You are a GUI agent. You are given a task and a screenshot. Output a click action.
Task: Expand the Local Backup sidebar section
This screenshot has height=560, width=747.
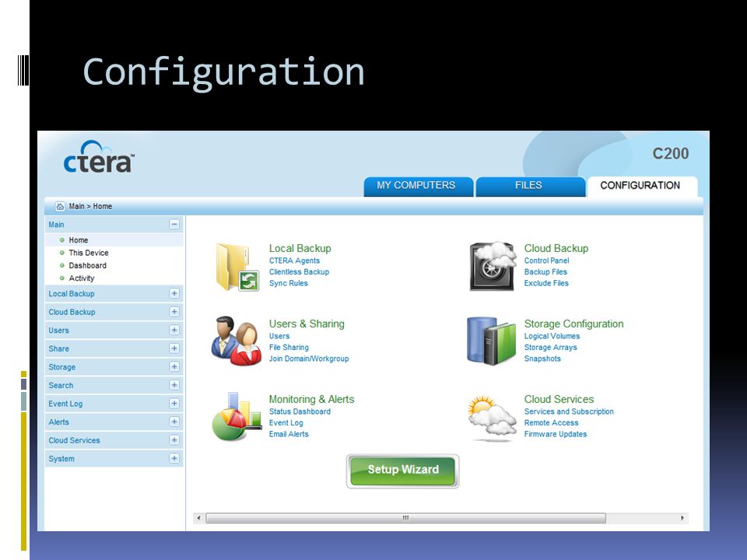[x=174, y=293]
